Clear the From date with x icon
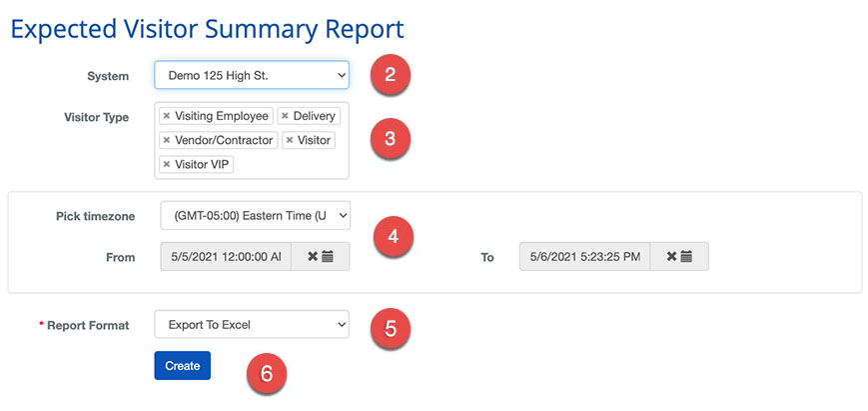This screenshot has width=868, height=411. coord(313,257)
